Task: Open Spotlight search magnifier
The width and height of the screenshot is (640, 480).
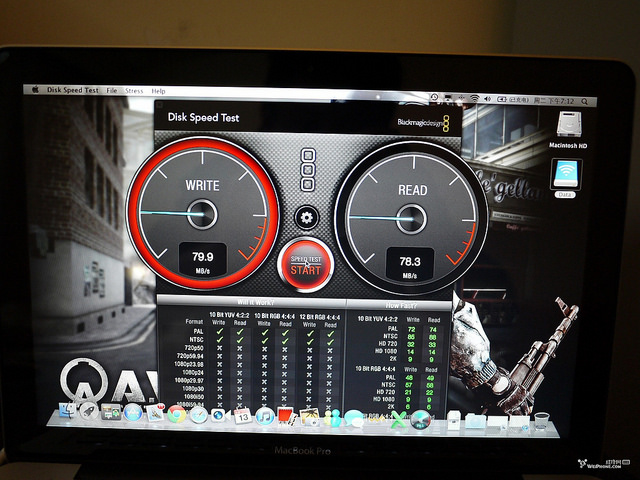Action: 584,102
